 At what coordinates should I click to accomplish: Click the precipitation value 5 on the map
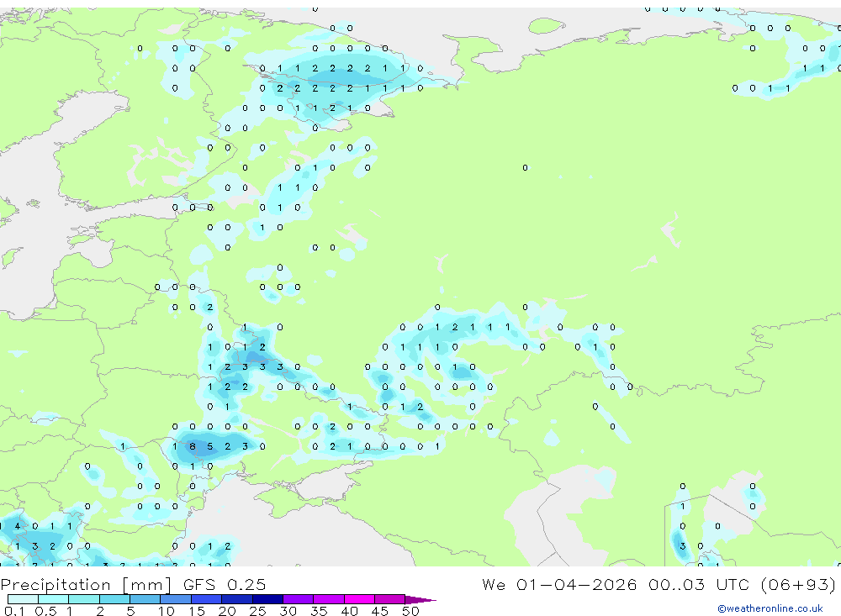(x=210, y=446)
